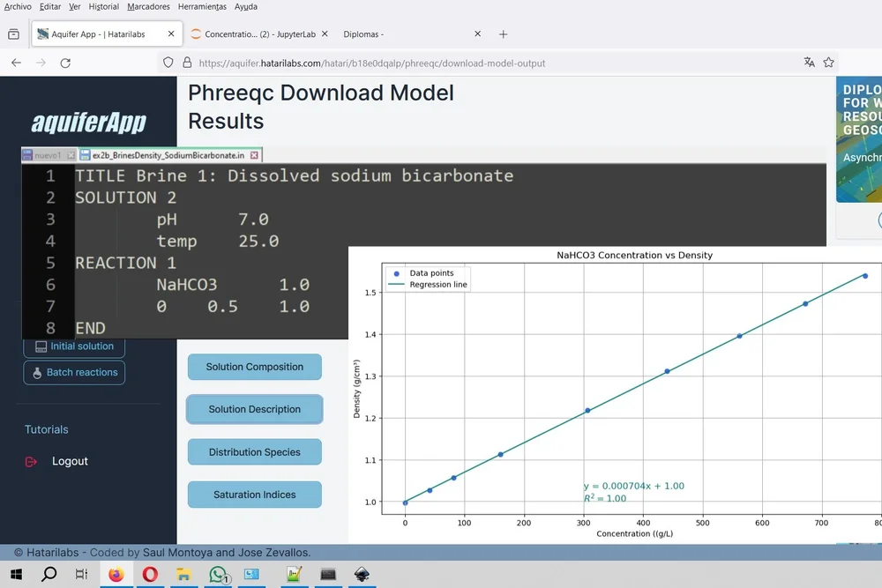The width and height of the screenshot is (882, 588).
Task: Click the Distribution Species button
Action: 254,452
